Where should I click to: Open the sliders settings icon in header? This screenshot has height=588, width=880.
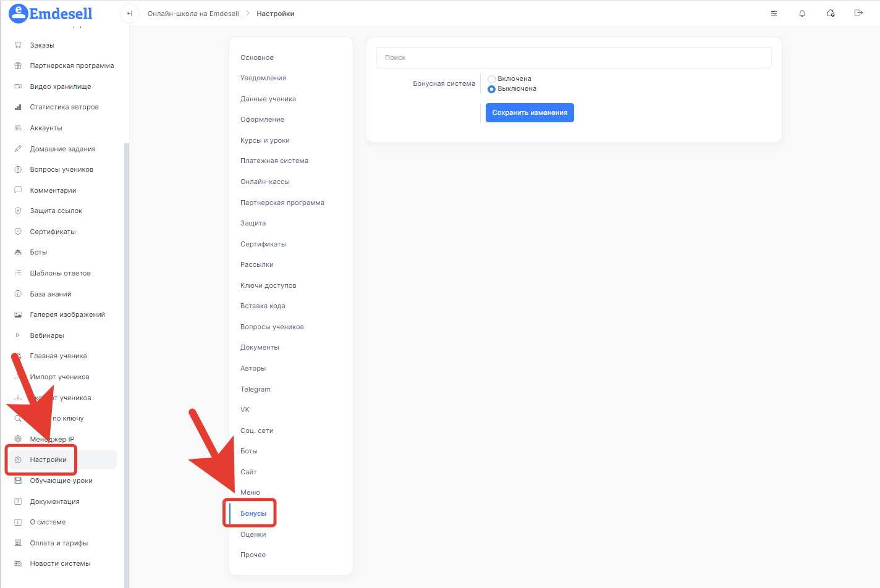click(774, 14)
